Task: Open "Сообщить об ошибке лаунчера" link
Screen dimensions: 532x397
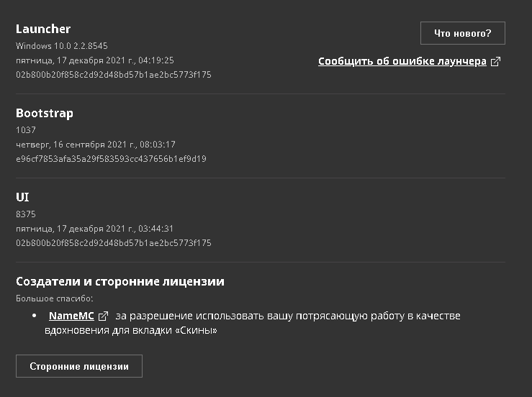Action: click(402, 62)
